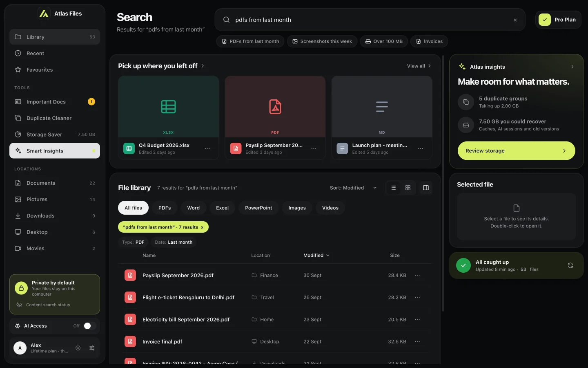
Task: Open more options for Q4 Budget 2026.xlsx
Action: 207,148
